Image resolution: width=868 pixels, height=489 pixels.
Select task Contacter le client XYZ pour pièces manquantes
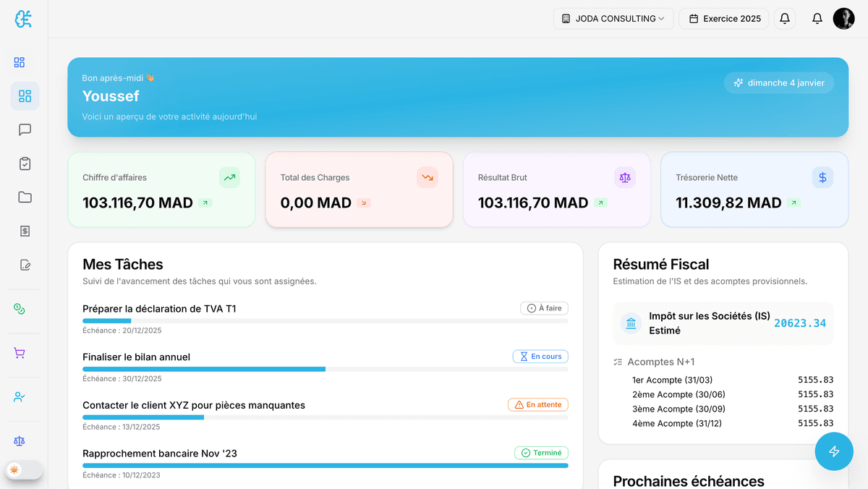pos(194,405)
